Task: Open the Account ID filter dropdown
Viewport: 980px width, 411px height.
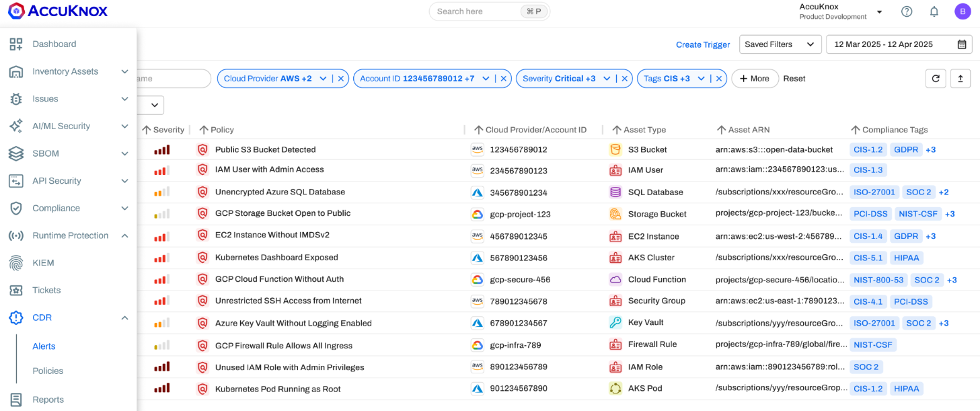Action: pos(486,79)
